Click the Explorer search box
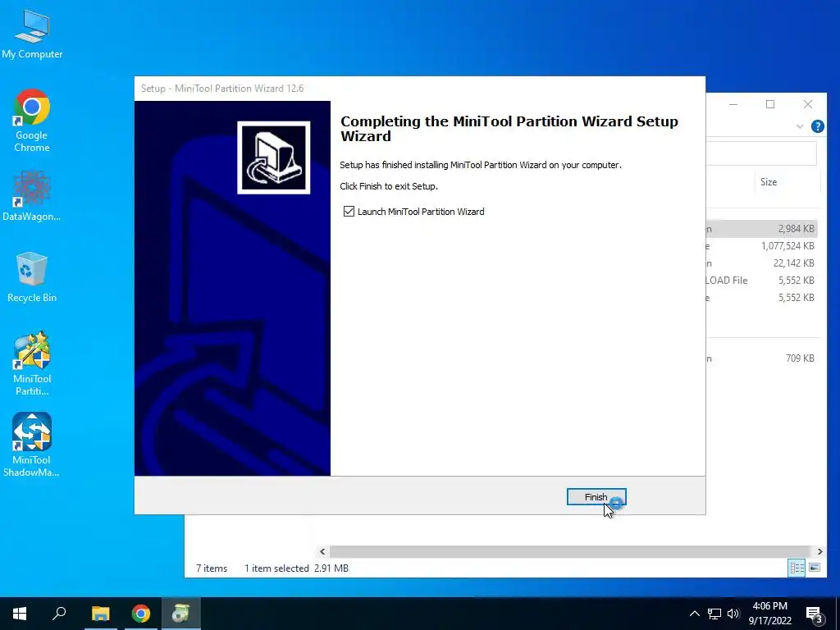Screen dimensions: 840x630 761,153
